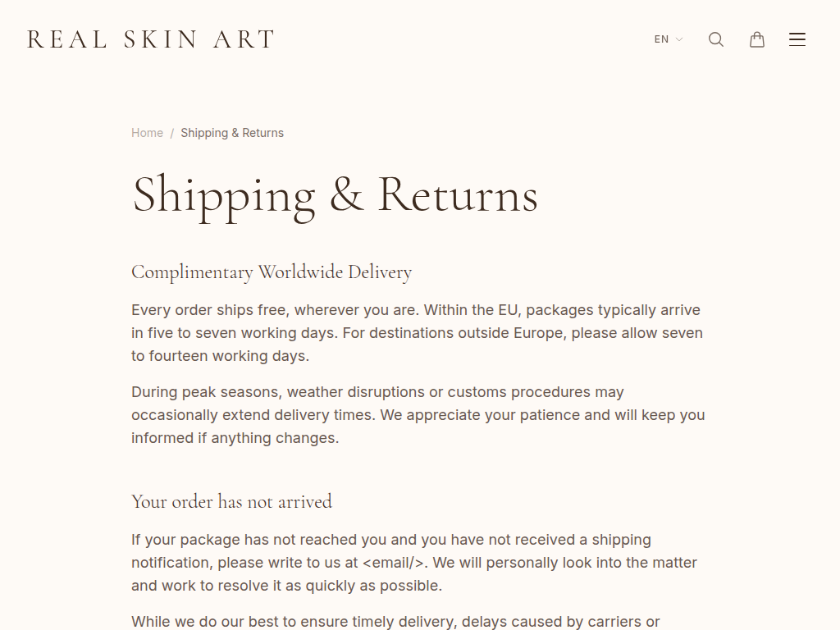Click the word REAL in the logo
840x630 pixels.
point(67,39)
